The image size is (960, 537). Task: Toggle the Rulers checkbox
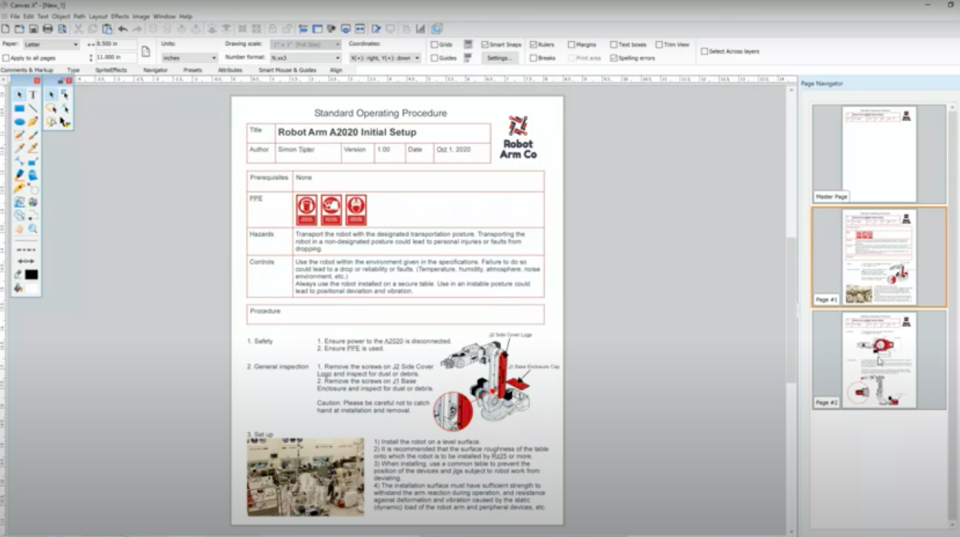pos(533,45)
